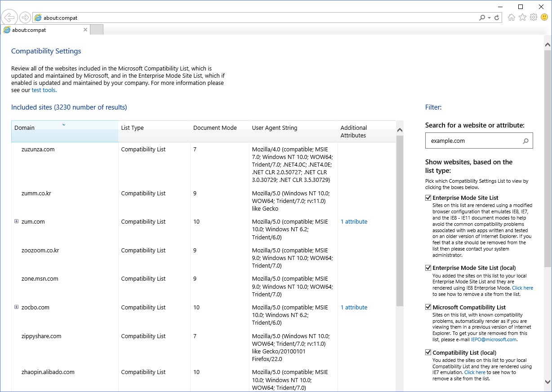This screenshot has height=392, width=552.
Task: Click the address bar search magnifier icon
Action: [x=482, y=18]
